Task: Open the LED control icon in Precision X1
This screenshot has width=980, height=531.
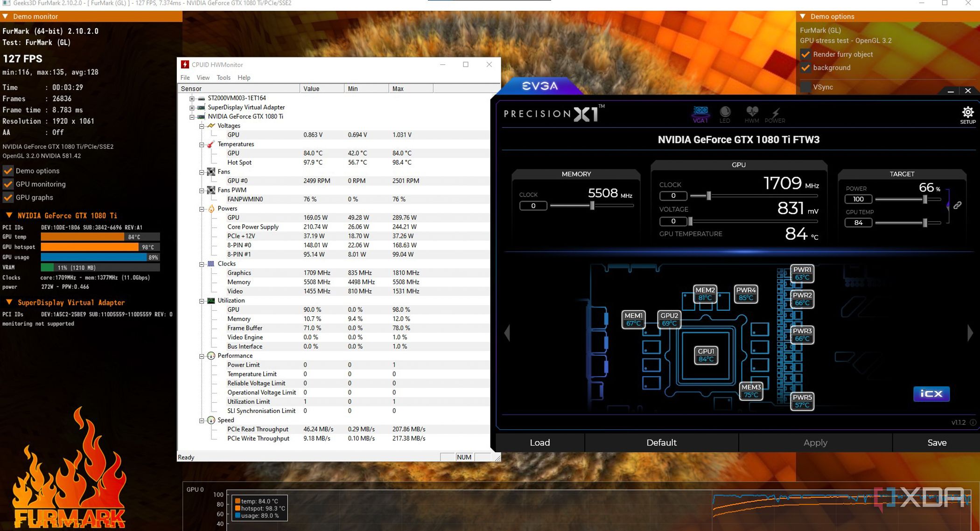Action: 725,114
